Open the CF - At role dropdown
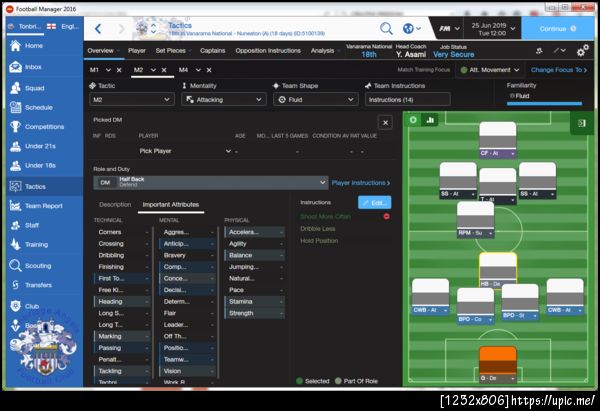Screen dimensions: 600x411 [x=497, y=153]
